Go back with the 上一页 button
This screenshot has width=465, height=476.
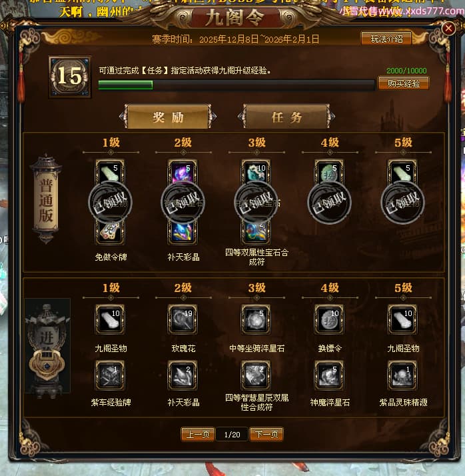point(198,434)
